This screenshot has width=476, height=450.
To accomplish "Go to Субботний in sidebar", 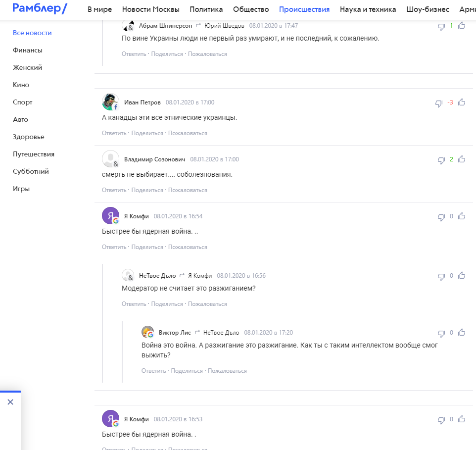I will click(31, 171).
